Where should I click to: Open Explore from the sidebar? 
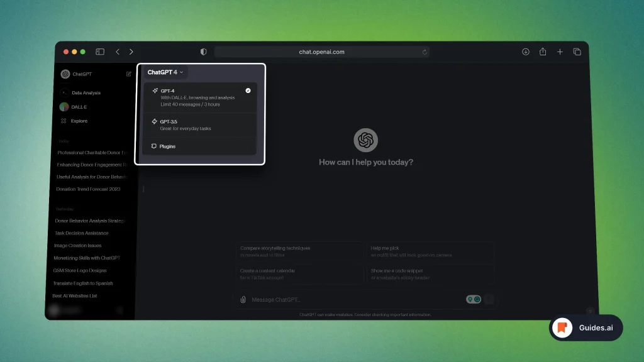point(74,121)
